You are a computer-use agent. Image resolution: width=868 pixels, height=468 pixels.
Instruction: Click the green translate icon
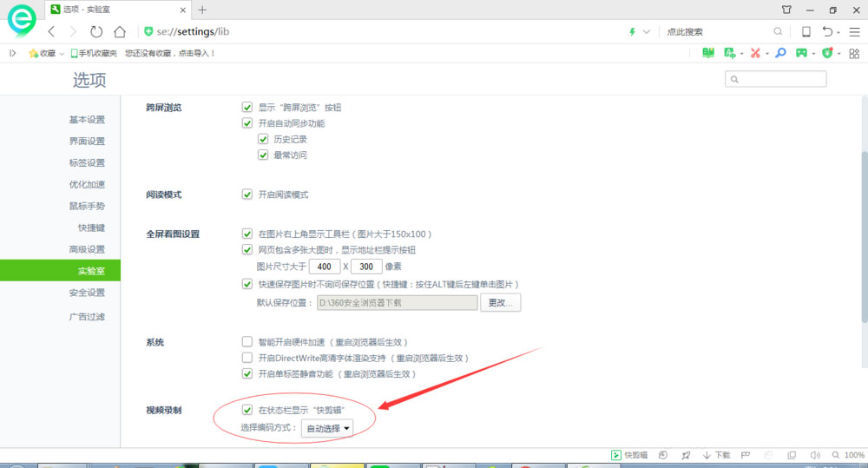730,53
